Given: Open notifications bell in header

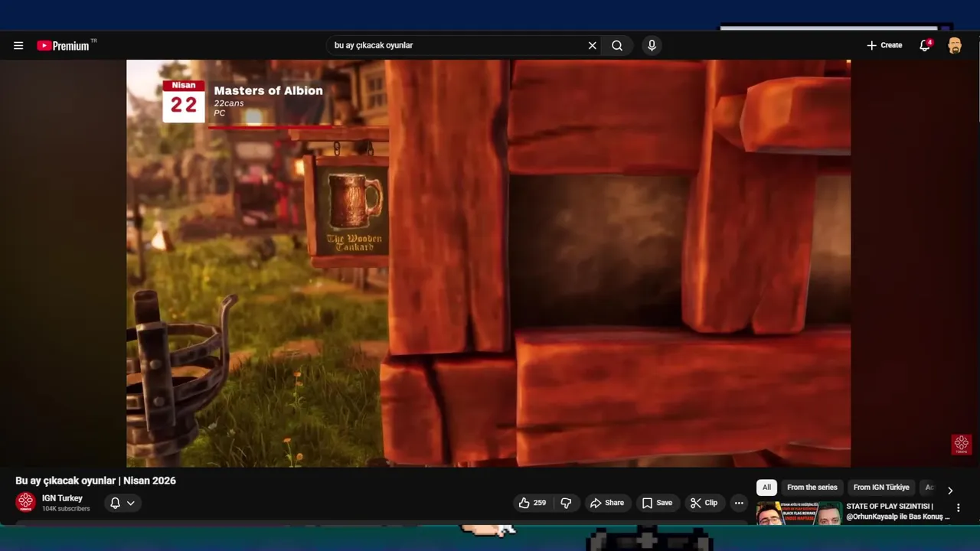Looking at the screenshot, I should 925,45.
